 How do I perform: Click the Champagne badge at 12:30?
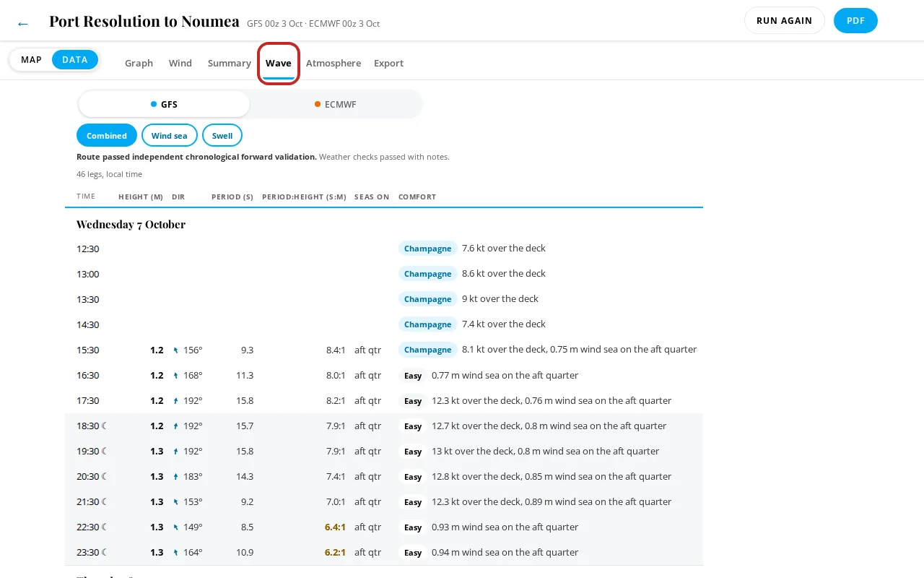coord(428,249)
